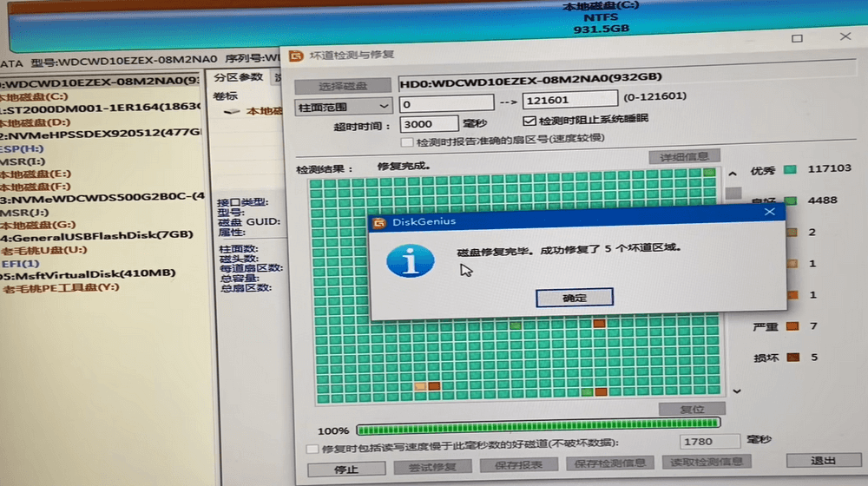Click the blue info icon in DiskGenius dialog
This screenshot has height=486, width=868.
tap(411, 260)
